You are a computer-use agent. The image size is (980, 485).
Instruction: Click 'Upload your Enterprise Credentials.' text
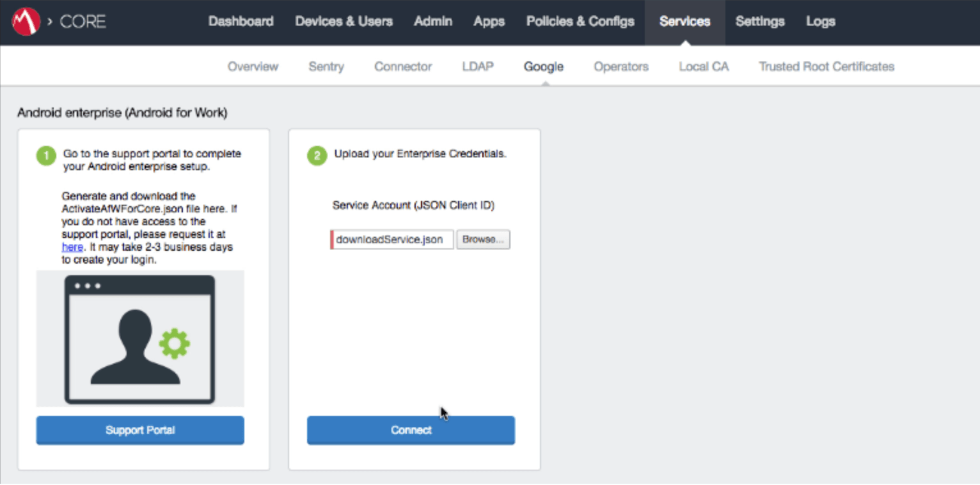(x=420, y=154)
